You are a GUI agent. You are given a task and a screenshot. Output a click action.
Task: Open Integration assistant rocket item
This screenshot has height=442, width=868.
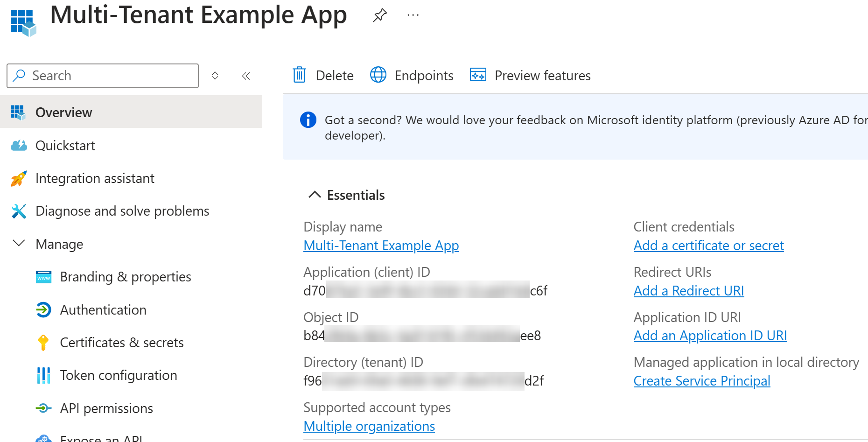coord(95,178)
